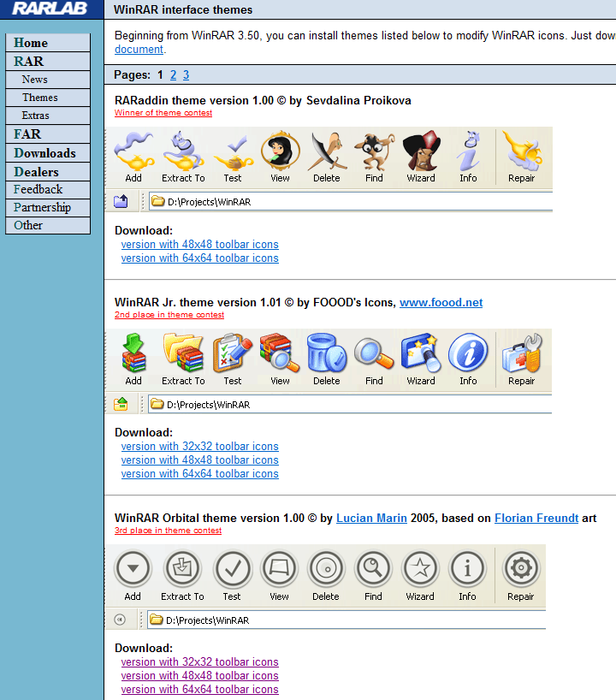
Task: Click the RARaddin D:\Projects\WinRAR path field
Action: (x=351, y=202)
